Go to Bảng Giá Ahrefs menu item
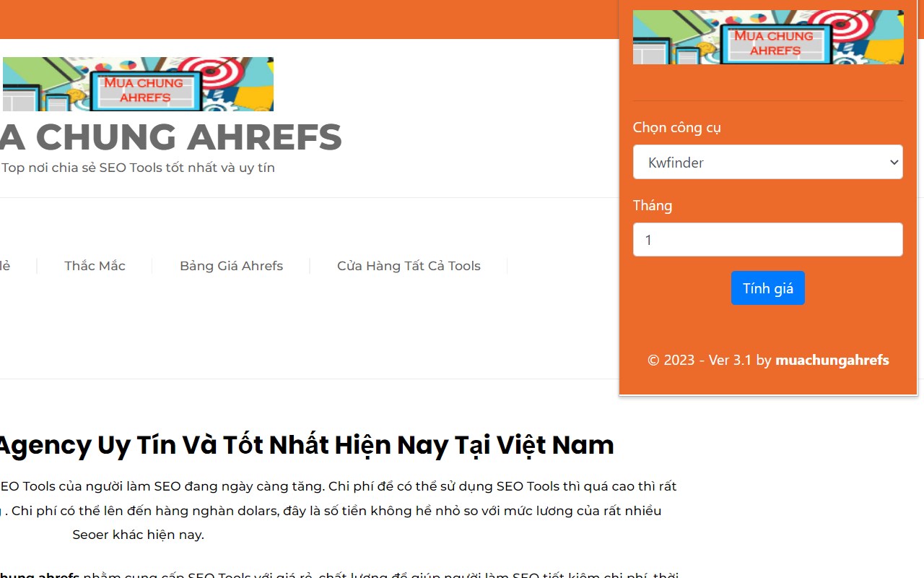Image resolution: width=924 pixels, height=578 pixels. pos(231,266)
